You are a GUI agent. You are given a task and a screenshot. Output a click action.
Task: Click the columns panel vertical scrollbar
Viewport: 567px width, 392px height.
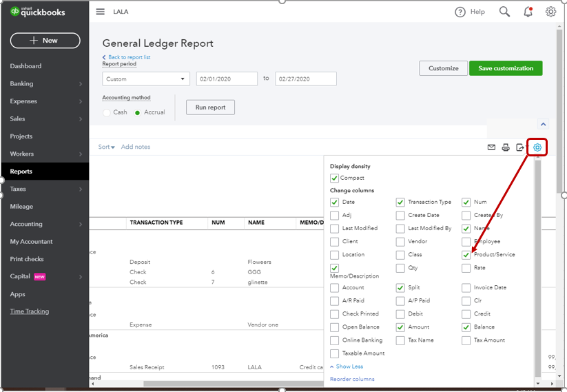537,267
